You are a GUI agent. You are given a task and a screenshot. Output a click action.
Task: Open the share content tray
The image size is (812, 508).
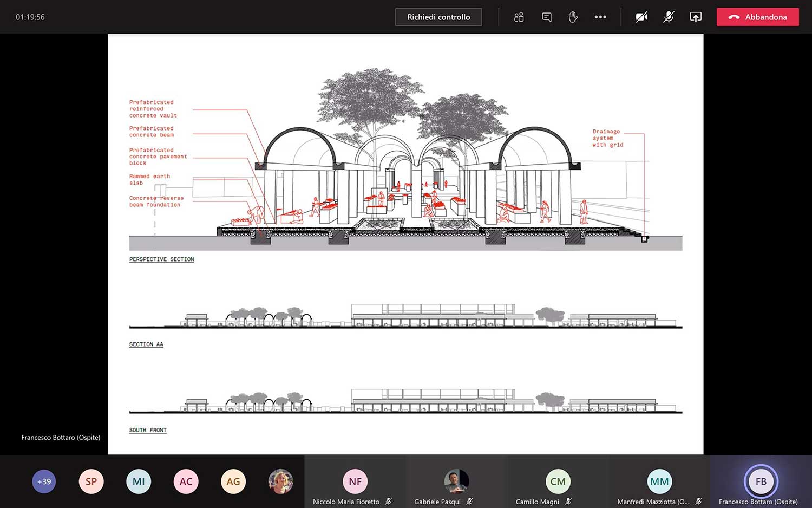(696, 17)
